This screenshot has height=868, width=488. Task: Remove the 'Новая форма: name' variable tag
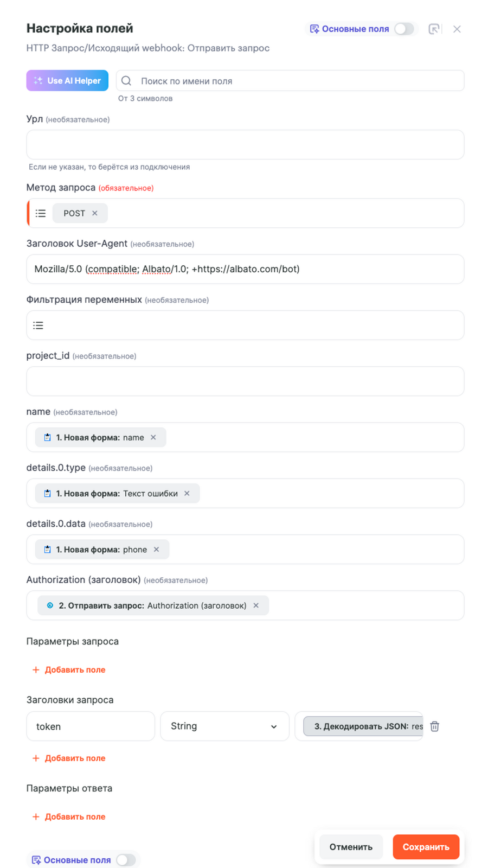153,437
